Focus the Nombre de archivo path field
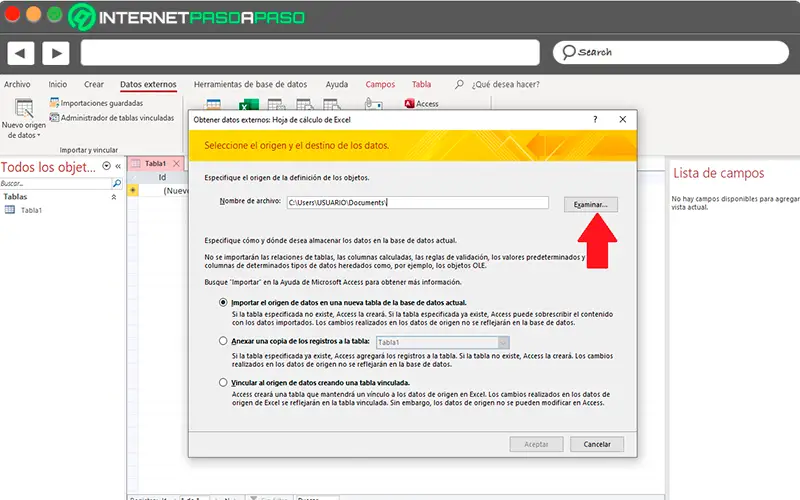Viewport: 800px width, 500px height. point(417,203)
